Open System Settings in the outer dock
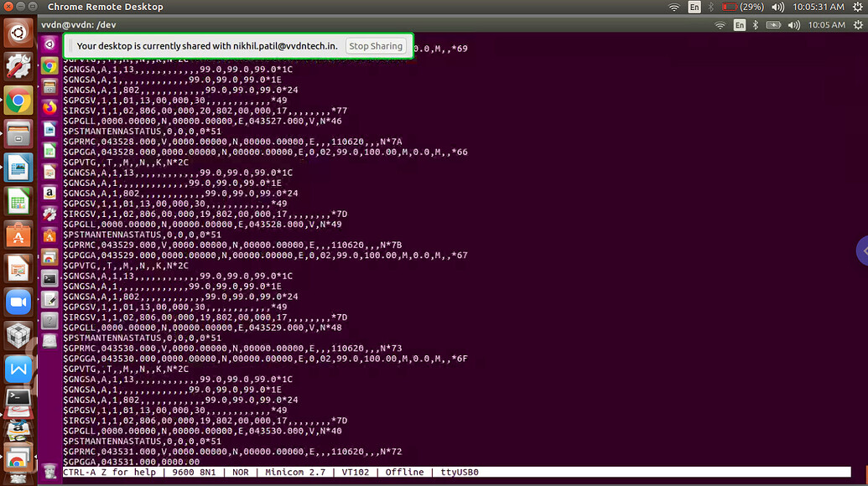 click(x=18, y=67)
